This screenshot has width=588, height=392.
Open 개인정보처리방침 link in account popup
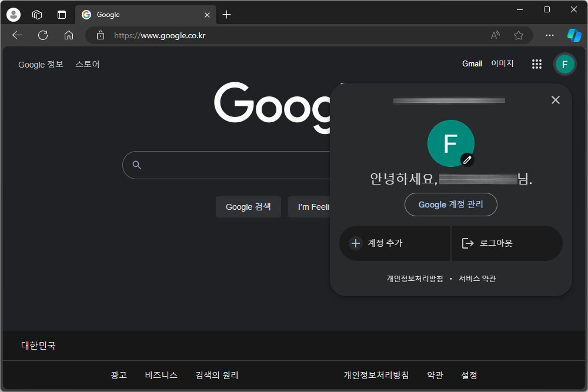(415, 279)
